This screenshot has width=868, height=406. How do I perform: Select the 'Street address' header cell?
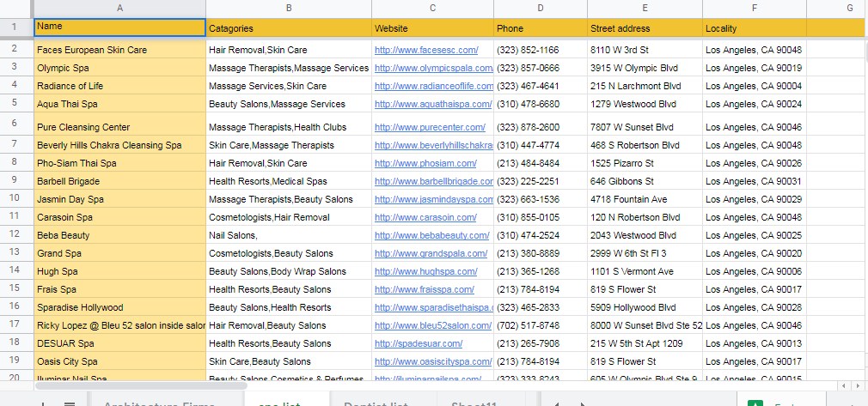[x=645, y=27]
